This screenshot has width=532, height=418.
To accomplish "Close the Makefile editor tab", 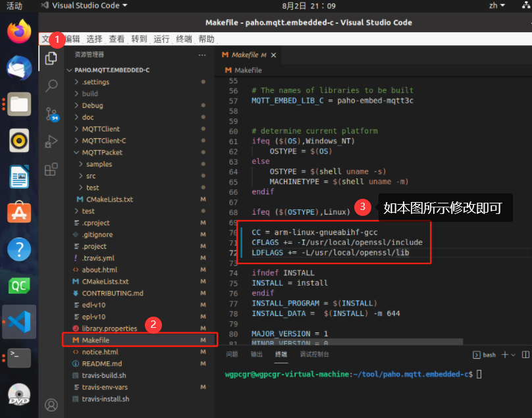I will click(273, 55).
